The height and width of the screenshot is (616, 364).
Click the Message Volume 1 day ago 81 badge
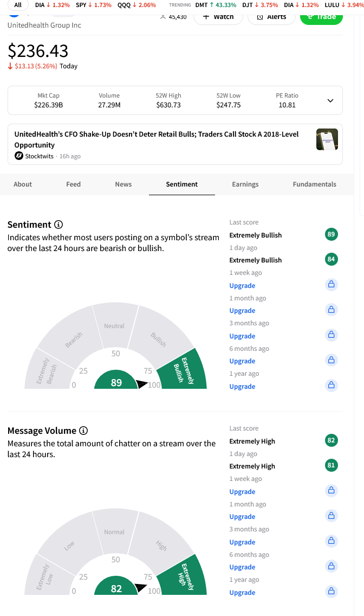331,466
